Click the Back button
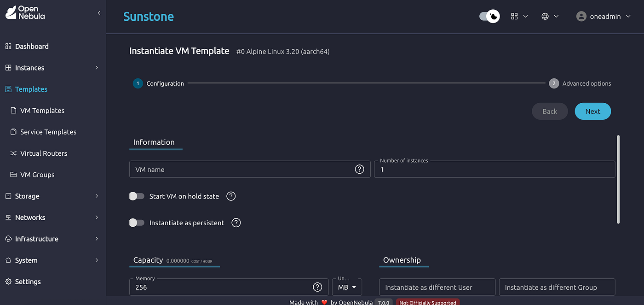The height and width of the screenshot is (305, 644). point(550,111)
